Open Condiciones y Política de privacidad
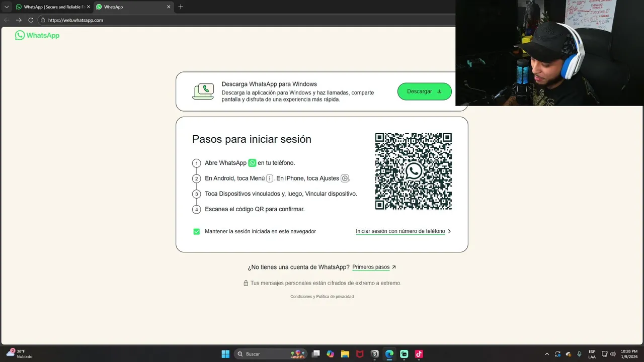Screen dimensions: 644x362 point(322,297)
